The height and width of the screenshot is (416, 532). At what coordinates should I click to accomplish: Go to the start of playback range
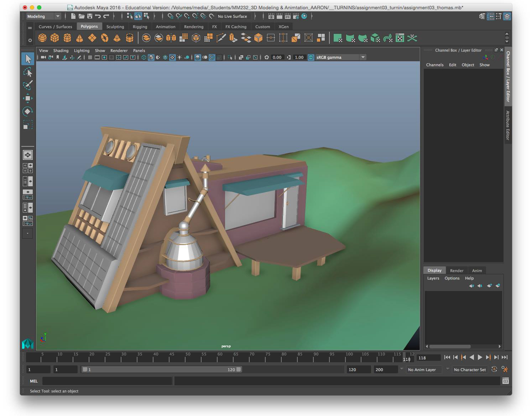pos(447,357)
